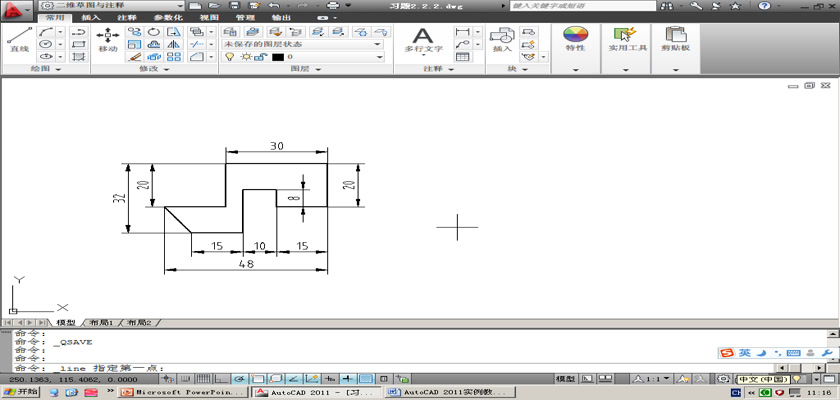Switch to Microsoft PowerPoint taskbar window
This screenshot has height=400, width=840.
(184, 393)
